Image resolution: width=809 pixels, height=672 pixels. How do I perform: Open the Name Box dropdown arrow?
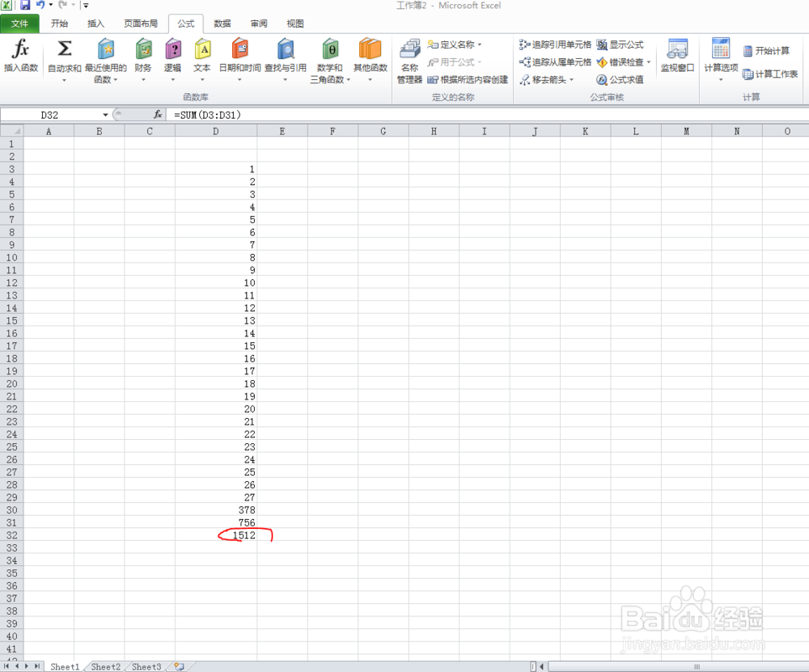[105, 115]
